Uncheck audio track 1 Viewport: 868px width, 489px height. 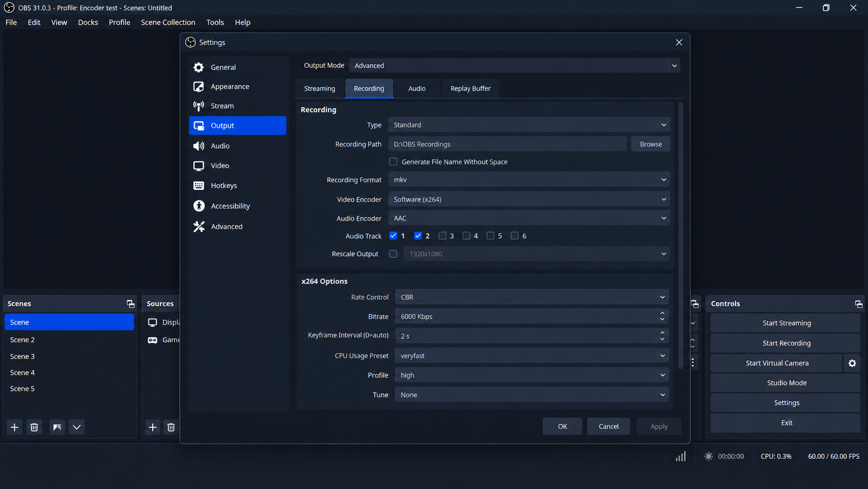point(393,236)
